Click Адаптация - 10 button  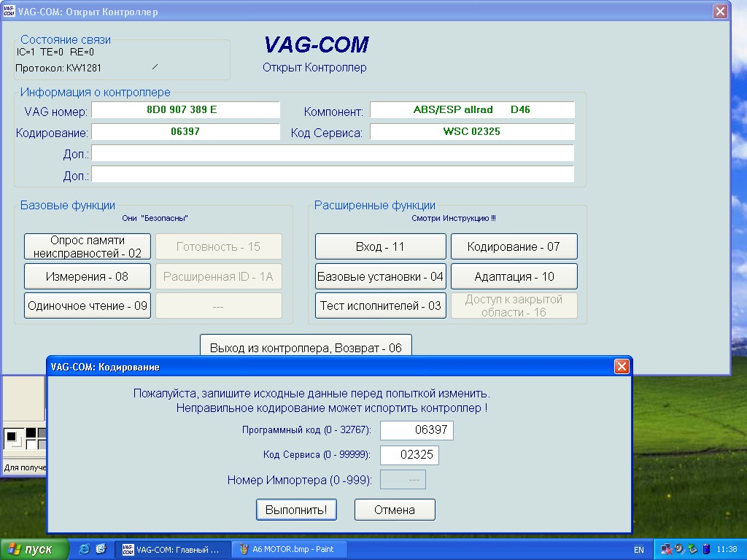point(514,276)
